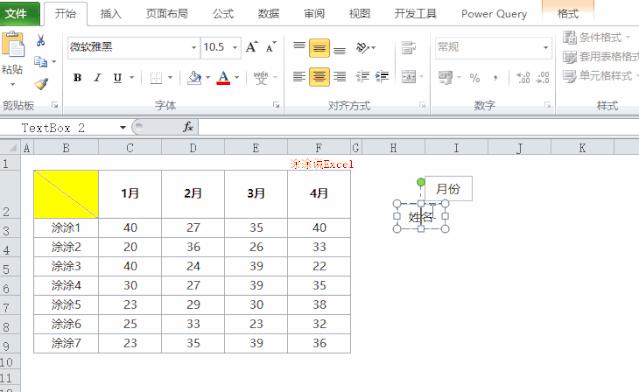
Task: Click decrease decimal icon
Action: coord(543,77)
